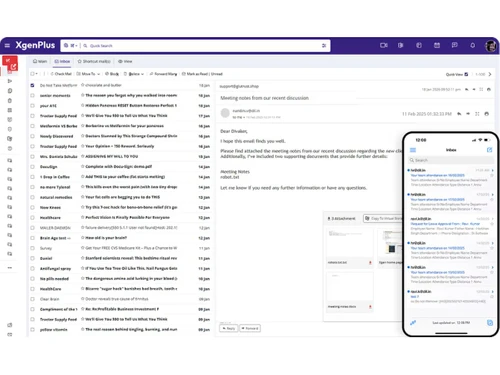
Task: Star the 'chocolate and butter' email
Action: (x=83, y=85)
